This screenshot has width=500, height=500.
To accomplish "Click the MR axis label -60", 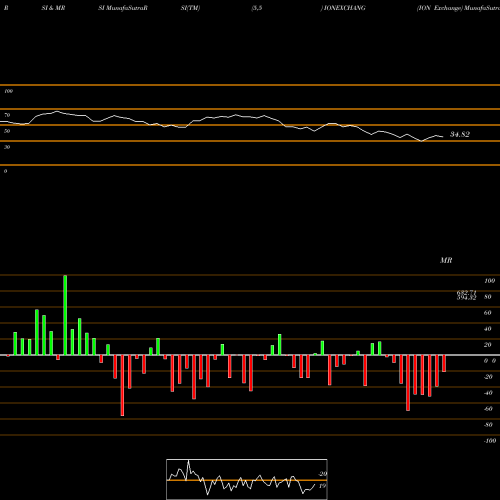I will point(488,409).
